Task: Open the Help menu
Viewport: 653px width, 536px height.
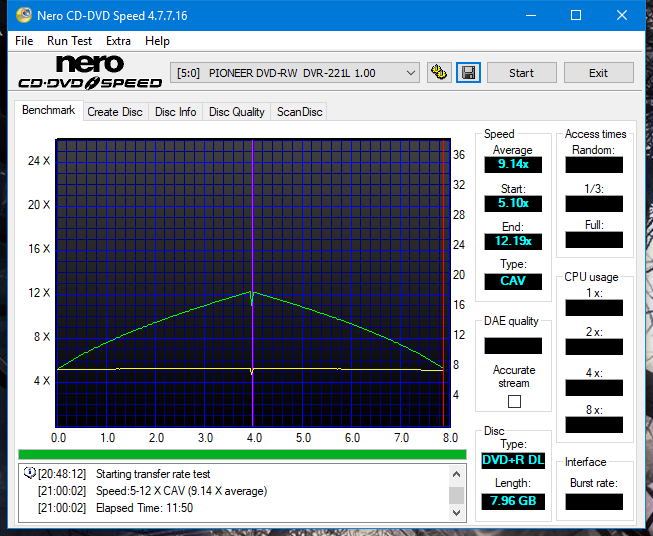Action: [157, 41]
